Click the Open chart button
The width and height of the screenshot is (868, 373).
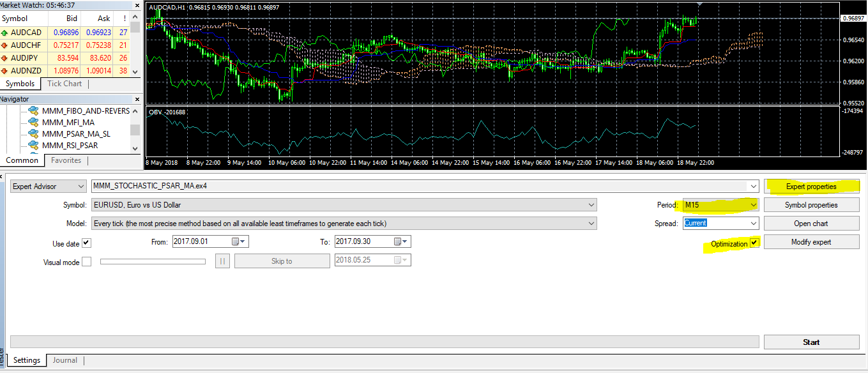coord(811,224)
